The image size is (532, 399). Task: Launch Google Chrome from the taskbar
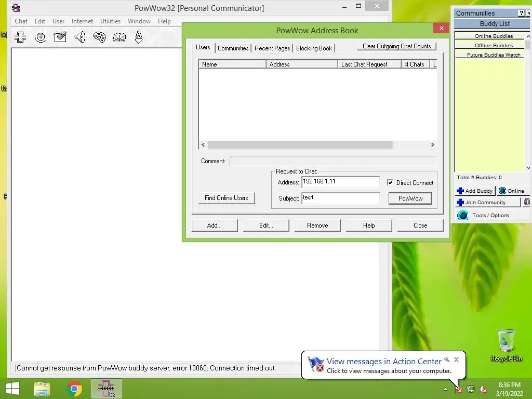point(74,389)
